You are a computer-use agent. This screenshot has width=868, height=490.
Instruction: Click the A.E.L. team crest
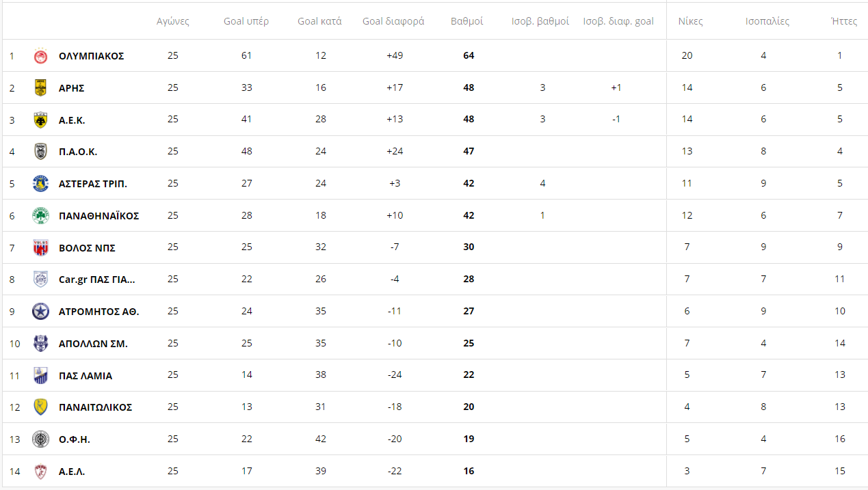[x=41, y=471]
